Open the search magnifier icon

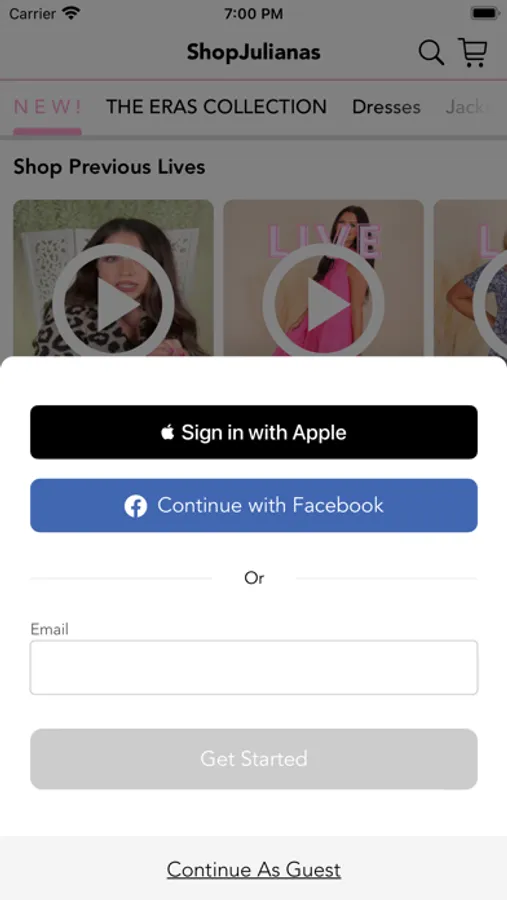[431, 53]
